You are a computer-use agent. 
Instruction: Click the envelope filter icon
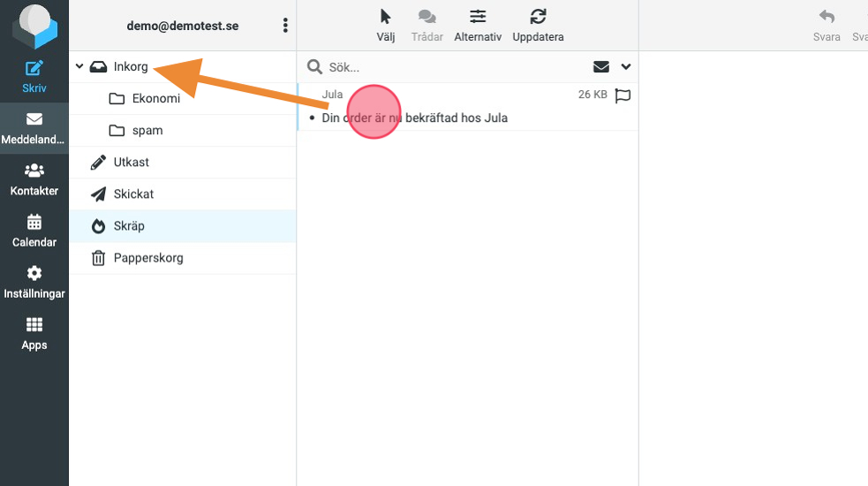(601, 67)
